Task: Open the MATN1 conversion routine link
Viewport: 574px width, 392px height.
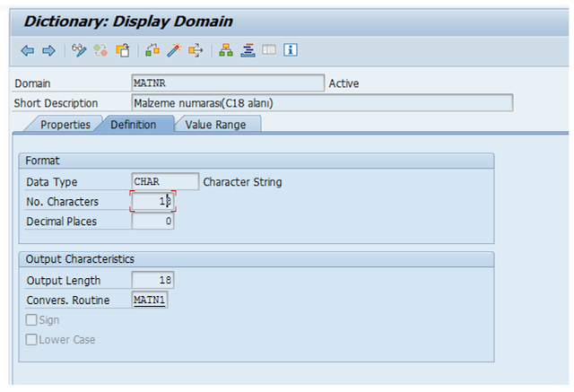Action: [149, 300]
